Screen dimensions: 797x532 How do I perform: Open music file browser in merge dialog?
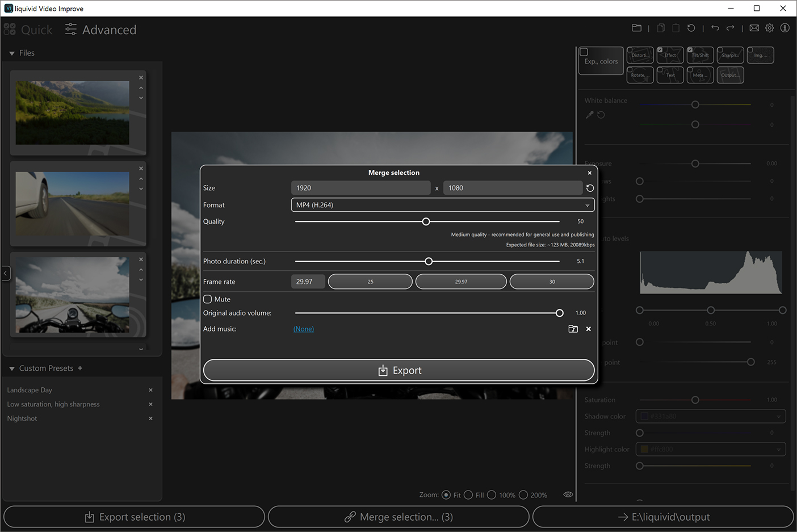click(x=573, y=329)
